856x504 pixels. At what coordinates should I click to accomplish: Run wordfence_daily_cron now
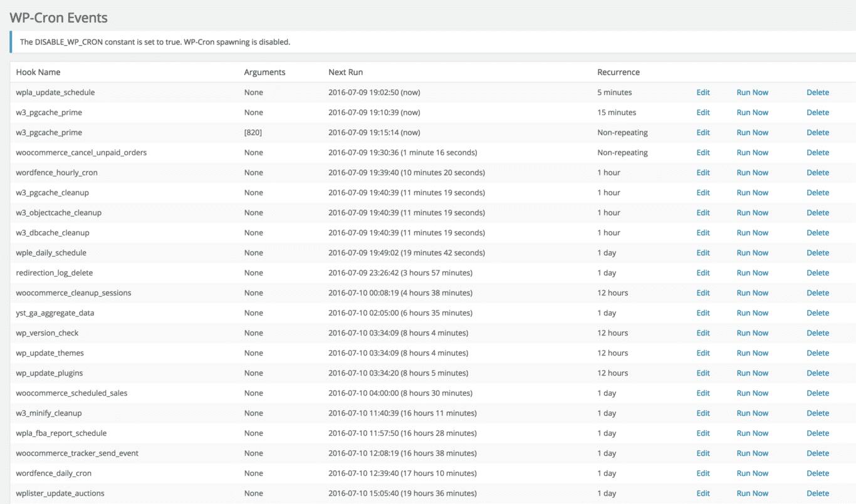pos(752,473)
